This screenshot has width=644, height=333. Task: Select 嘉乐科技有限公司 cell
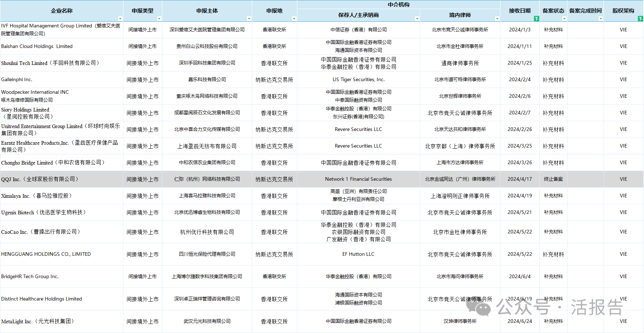pos(207,80)
